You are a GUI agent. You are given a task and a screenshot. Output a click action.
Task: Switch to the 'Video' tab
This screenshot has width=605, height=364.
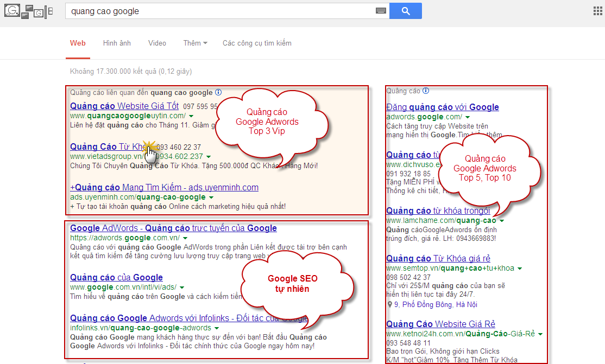pos(157,43)
